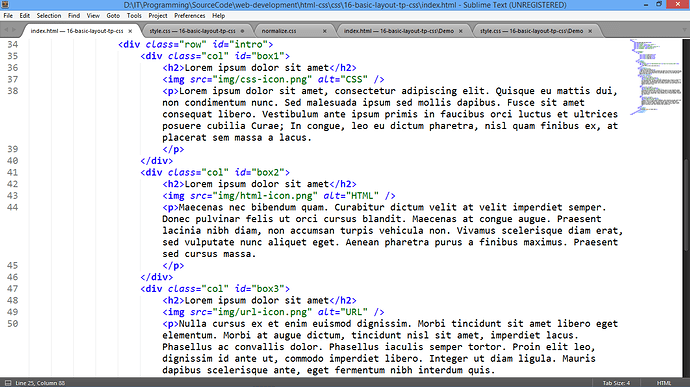Restore down the Sublime Text window
Screen dimensions: 690x387
click(x=659, y=4)
